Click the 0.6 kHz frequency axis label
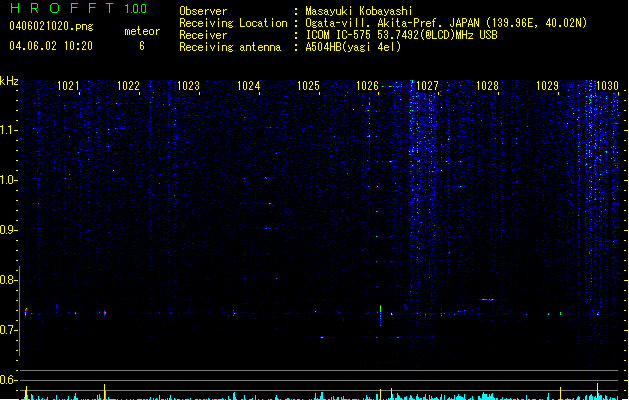The image size is (629, 400). [x=8, y=380]
